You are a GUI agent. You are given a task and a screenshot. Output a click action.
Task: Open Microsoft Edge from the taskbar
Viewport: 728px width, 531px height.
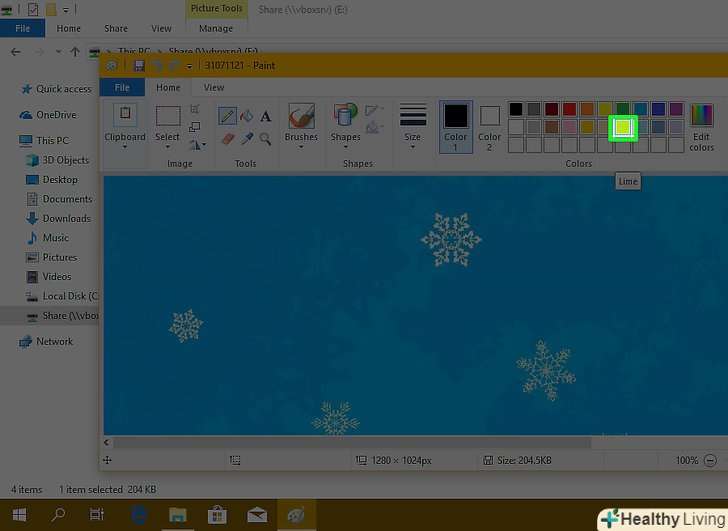click(x=139, y=515)
